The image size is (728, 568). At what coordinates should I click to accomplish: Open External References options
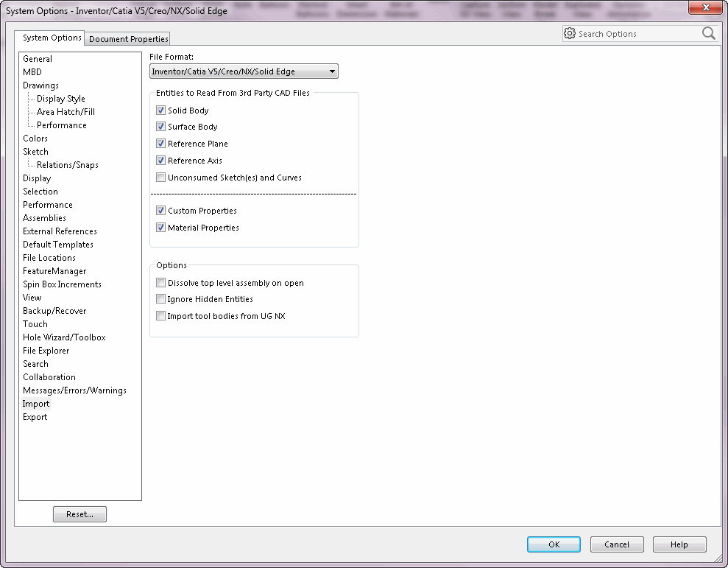pos(60,231)
